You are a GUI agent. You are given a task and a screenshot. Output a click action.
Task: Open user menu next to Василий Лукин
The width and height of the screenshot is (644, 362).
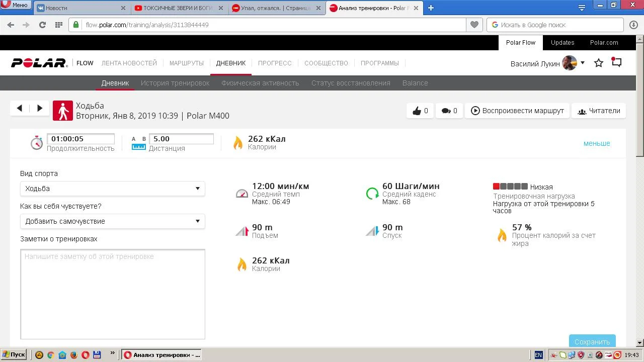tap(583, 63)
